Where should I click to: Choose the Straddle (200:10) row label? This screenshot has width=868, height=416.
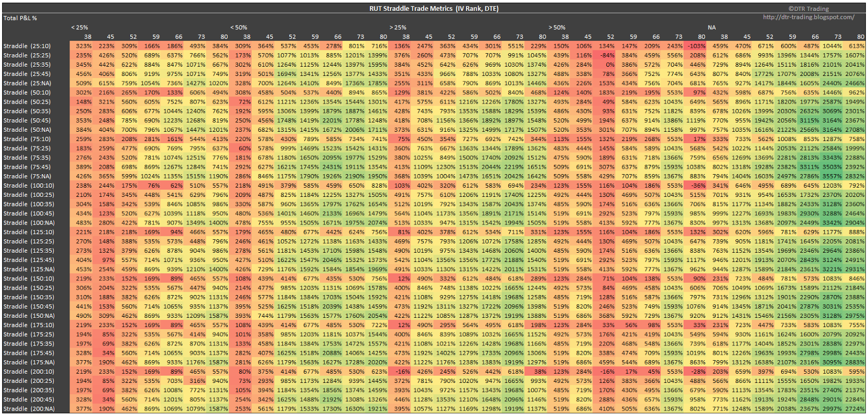[x=29, y=372]
